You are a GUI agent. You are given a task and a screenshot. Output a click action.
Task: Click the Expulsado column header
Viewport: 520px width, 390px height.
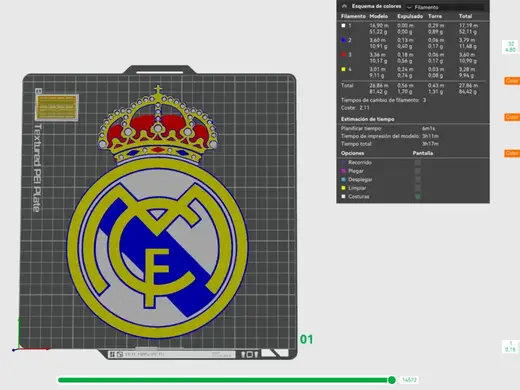tap(410, 16)
